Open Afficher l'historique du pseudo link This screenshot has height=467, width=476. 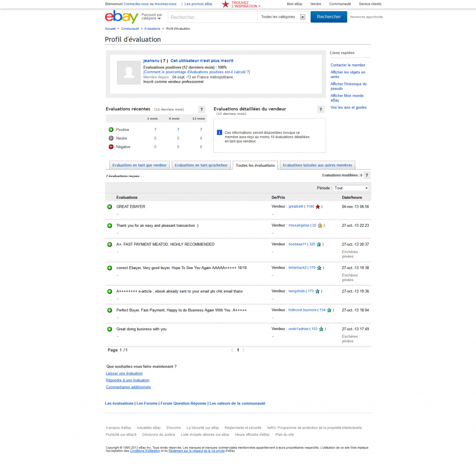pyautogui.click(x=349, y=86)
